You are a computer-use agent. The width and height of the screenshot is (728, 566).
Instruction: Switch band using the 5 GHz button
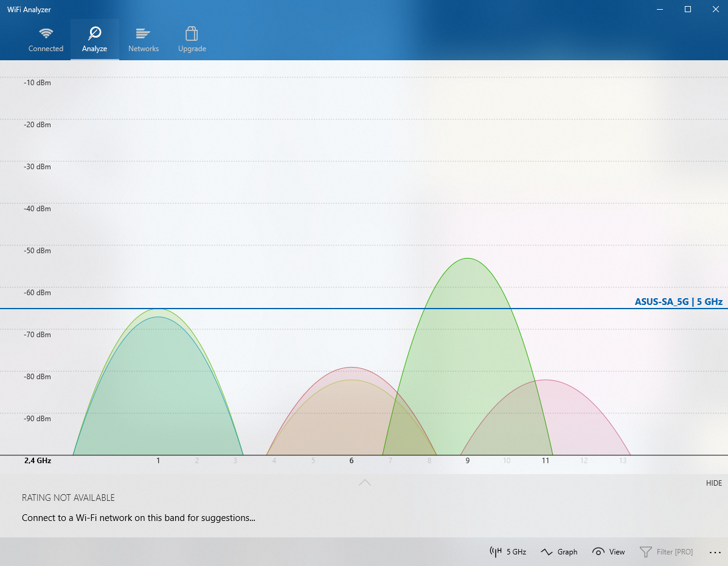(508, 551)
